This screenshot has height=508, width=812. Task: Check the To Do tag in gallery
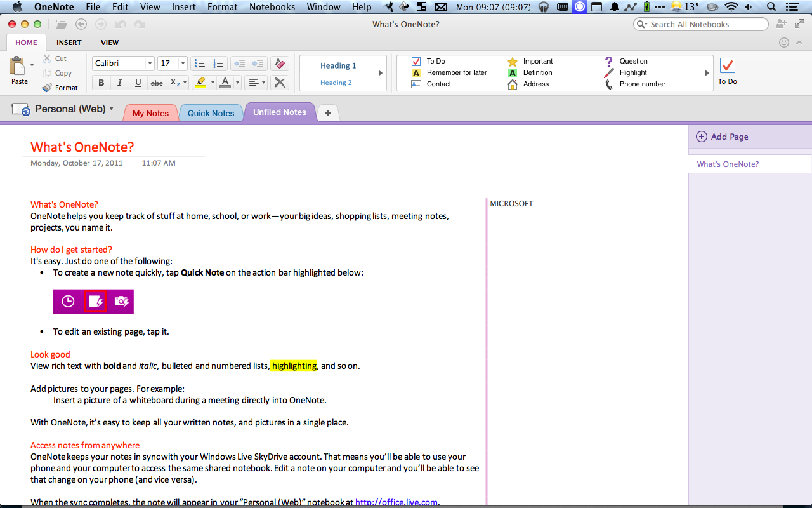click(x=429, y=62)
